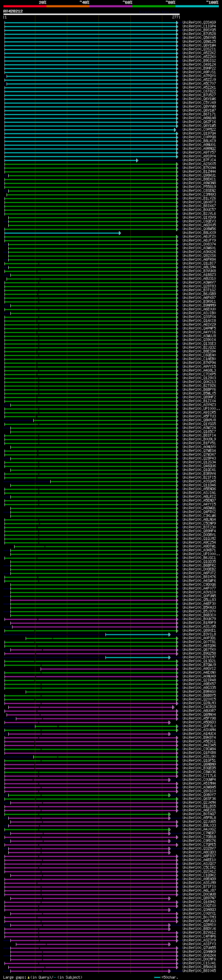Select the UniRef100_Q7WEG4 label
Screen dimensions: 222x980
pyautogui.click(x=199, y=451)
